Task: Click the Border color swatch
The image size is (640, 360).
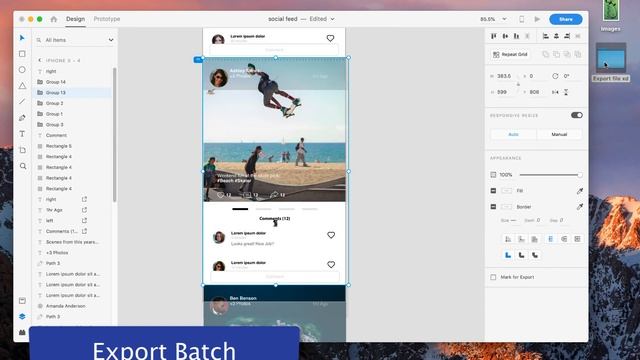Action: tap(507, 207)
